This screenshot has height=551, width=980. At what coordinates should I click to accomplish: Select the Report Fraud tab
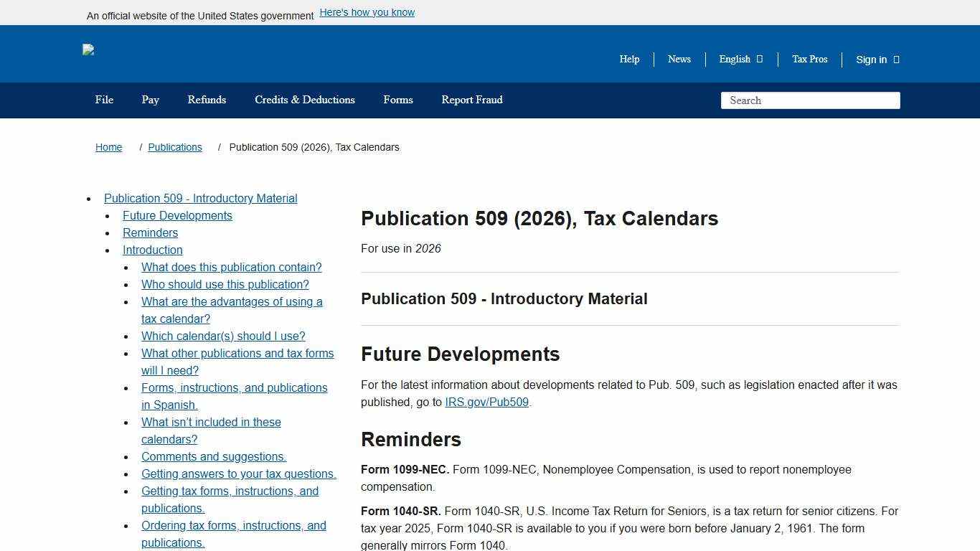point(472,100)
